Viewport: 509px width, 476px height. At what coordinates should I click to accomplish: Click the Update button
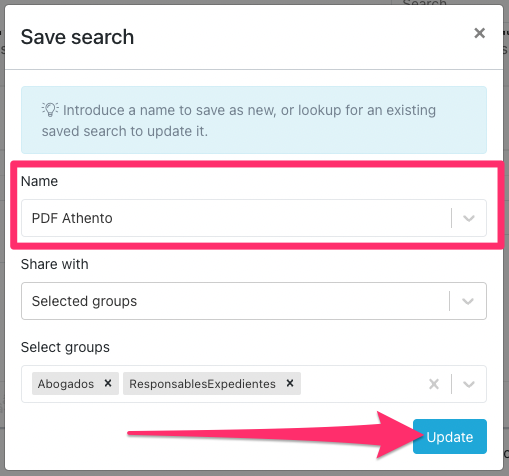click(450, 436)
